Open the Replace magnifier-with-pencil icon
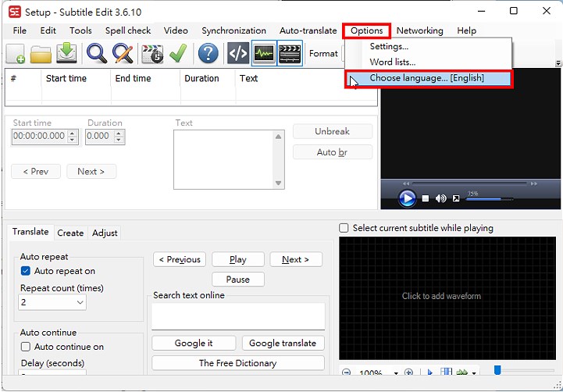563x392 pixels. pos(123,53)
